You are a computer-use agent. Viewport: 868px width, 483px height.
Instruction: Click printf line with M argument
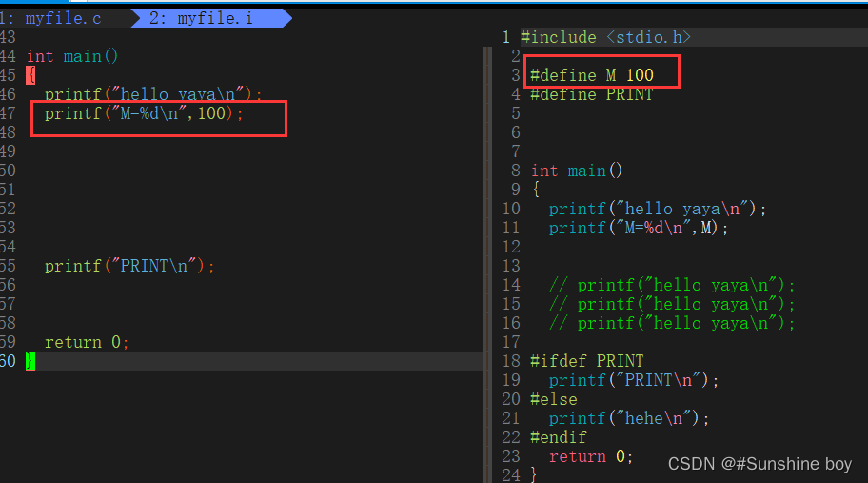(639, 228)
